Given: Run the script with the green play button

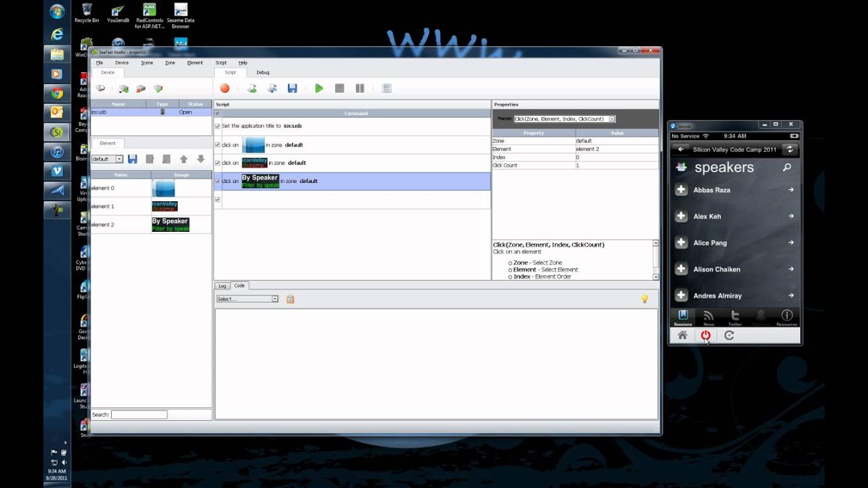Looking at the screenshot, I should [319, 88].
